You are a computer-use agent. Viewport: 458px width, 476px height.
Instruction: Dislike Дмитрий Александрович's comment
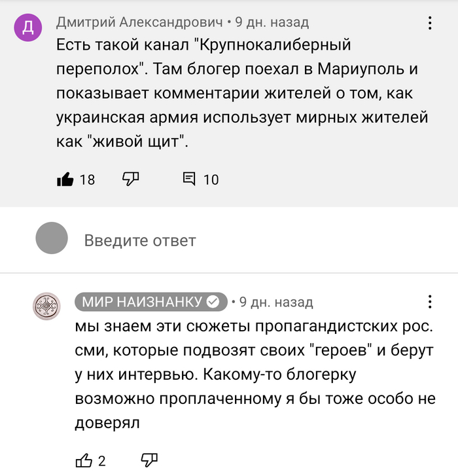[x=131, y=179]
